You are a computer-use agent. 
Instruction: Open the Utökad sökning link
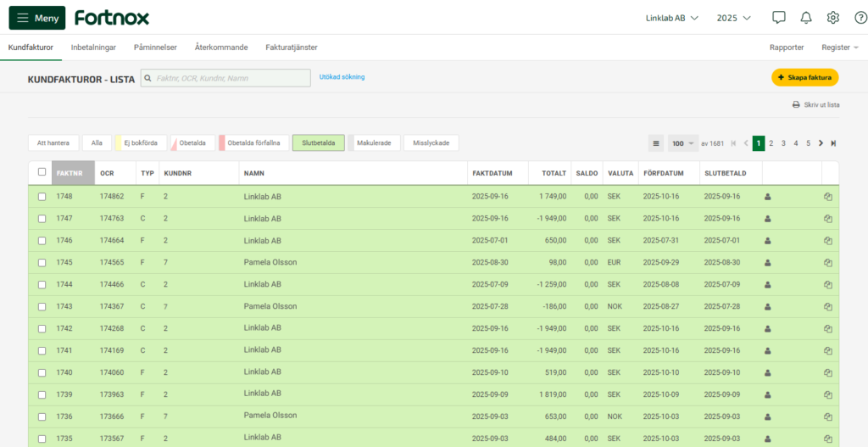pos(342,77)
